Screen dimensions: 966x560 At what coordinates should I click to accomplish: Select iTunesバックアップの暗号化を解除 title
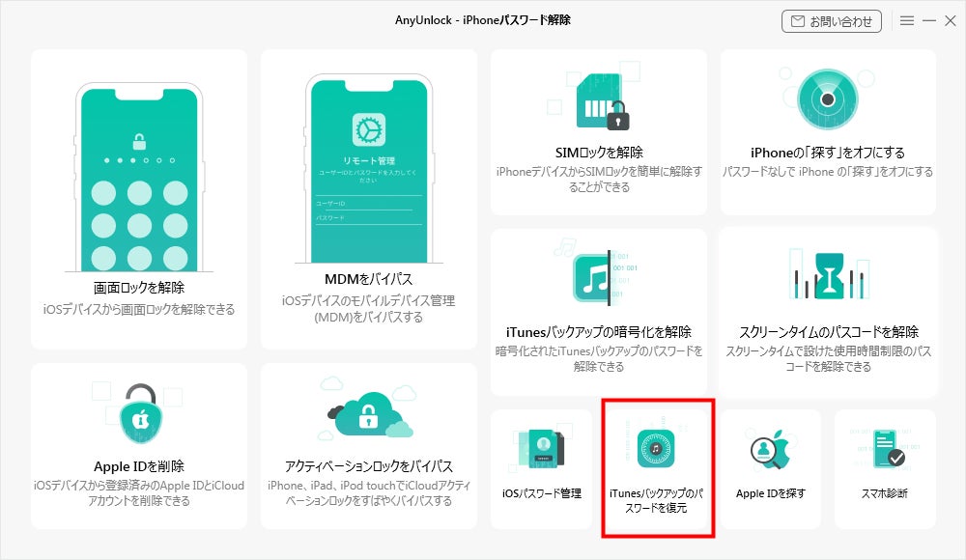(599, 332)
